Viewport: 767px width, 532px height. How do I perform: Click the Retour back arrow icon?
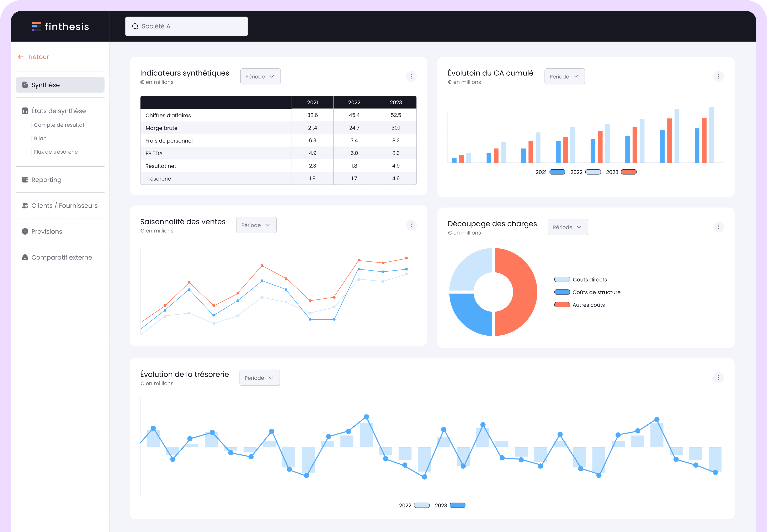click(x=21, y=57)
